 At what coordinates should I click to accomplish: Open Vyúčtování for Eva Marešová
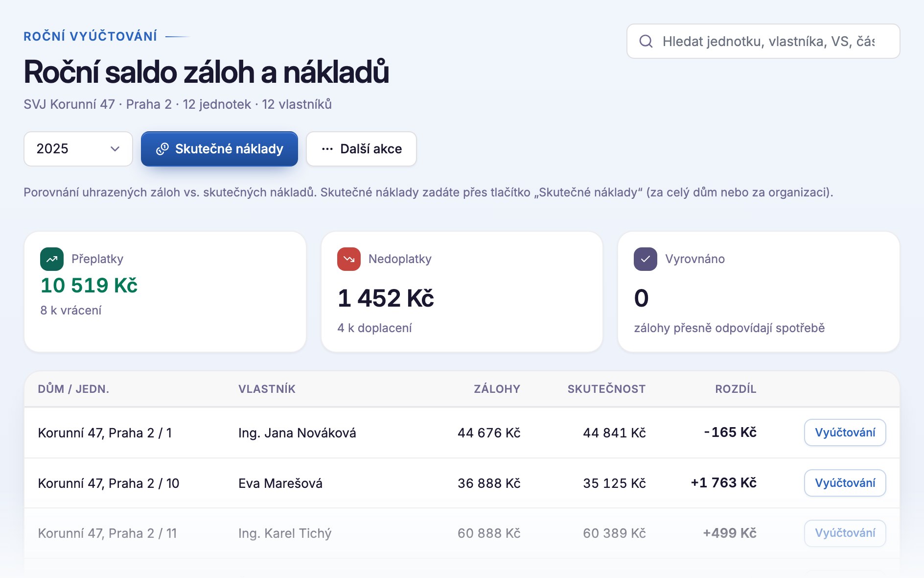[x=845, y=483]
